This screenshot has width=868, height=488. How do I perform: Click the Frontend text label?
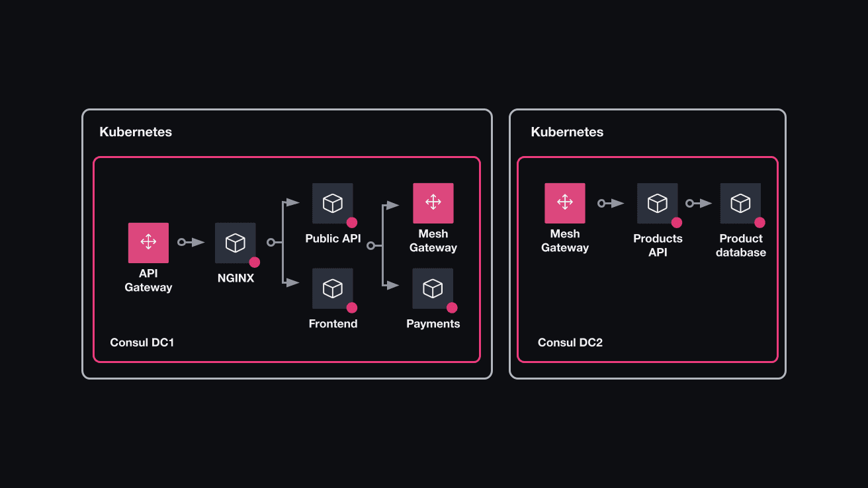click(x=333, y=324)
